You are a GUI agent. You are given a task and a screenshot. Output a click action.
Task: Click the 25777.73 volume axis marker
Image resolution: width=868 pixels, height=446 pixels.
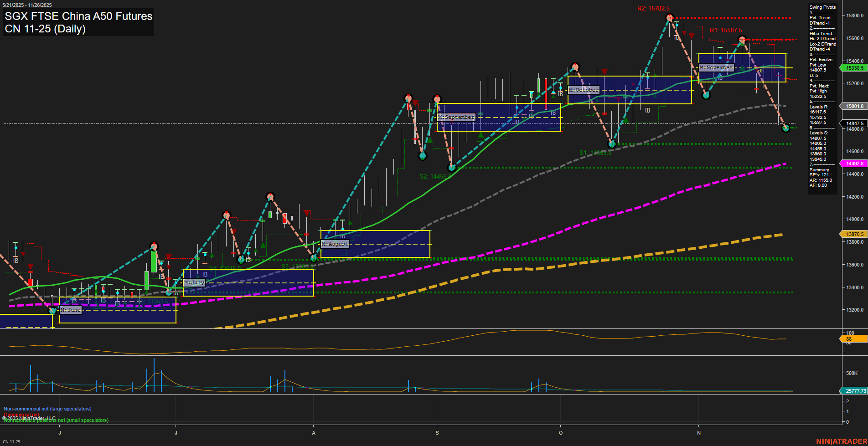point(854,391)
